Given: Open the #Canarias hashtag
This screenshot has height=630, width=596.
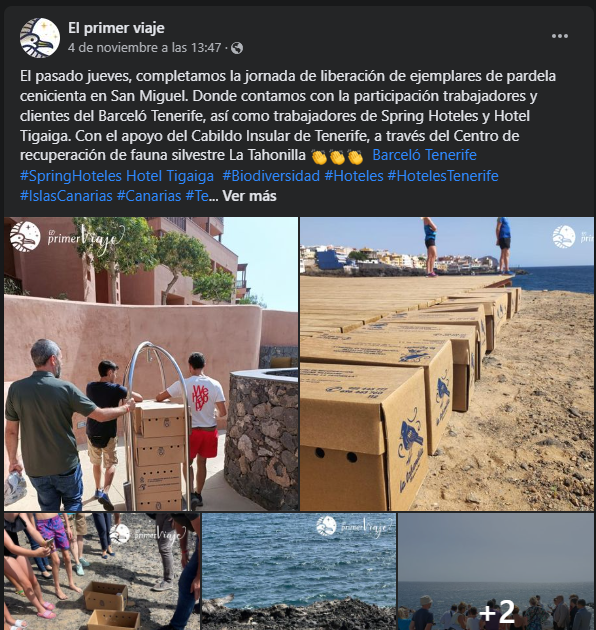Looking at the screenshot, I should (x=149, y=196).
